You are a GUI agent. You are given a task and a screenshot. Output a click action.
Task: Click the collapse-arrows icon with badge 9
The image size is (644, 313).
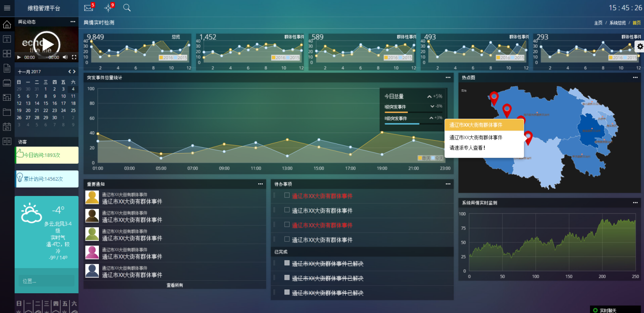108,8
